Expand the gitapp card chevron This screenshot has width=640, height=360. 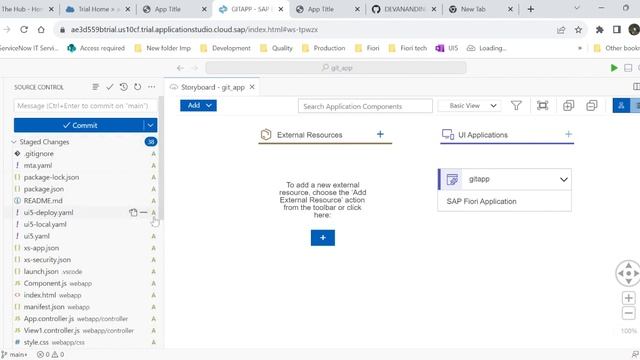(x=563, y=180)
